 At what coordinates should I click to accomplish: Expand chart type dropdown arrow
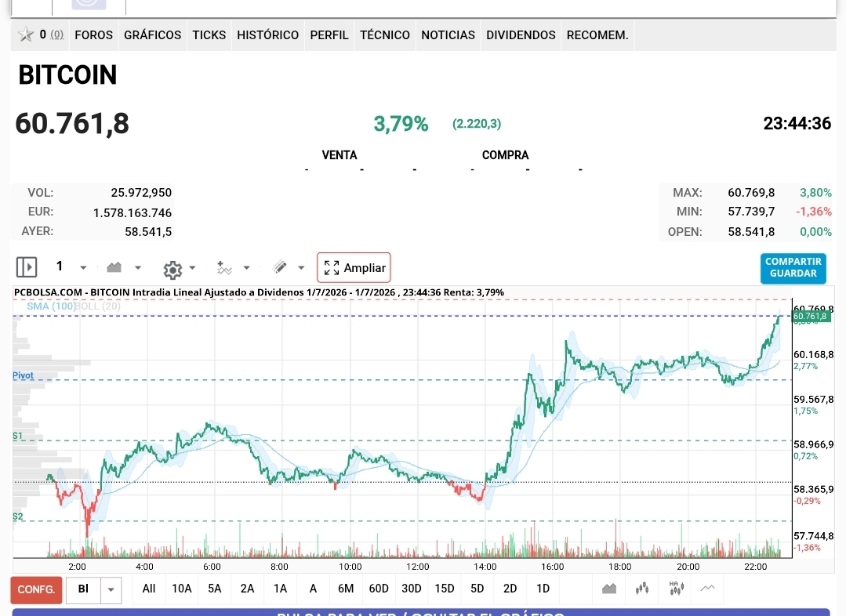[x=138, y=267]
